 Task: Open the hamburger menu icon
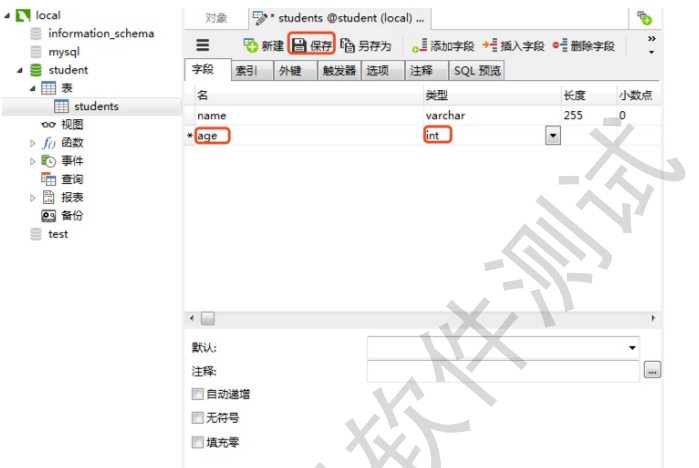(x=203, y=45)
